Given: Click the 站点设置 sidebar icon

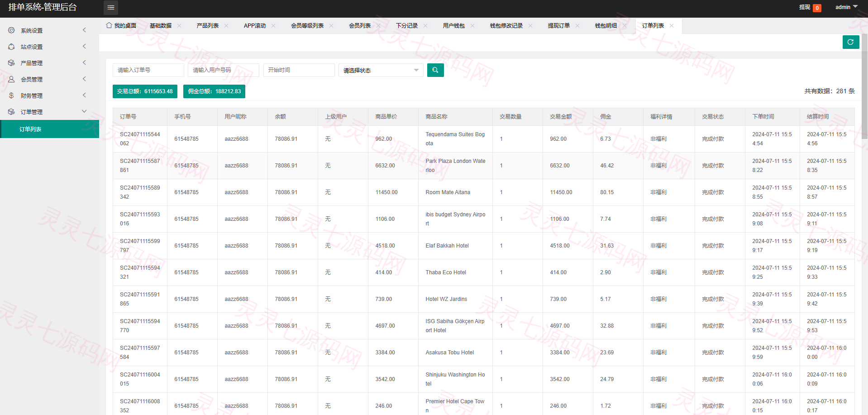Looking at the screenshot, I should [x=11, y=47].
